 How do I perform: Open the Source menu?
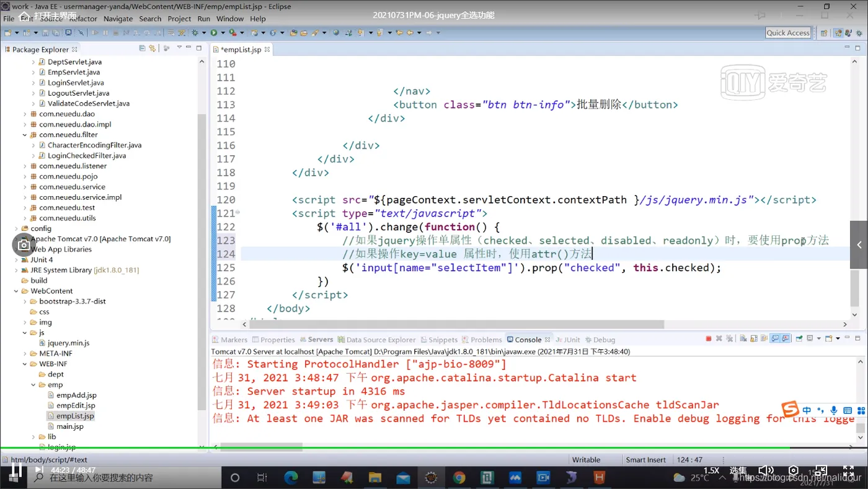51,19
